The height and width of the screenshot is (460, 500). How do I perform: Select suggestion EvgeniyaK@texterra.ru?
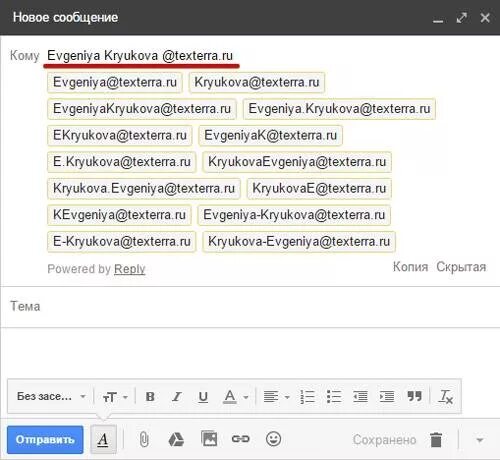[x=271, y=135]
